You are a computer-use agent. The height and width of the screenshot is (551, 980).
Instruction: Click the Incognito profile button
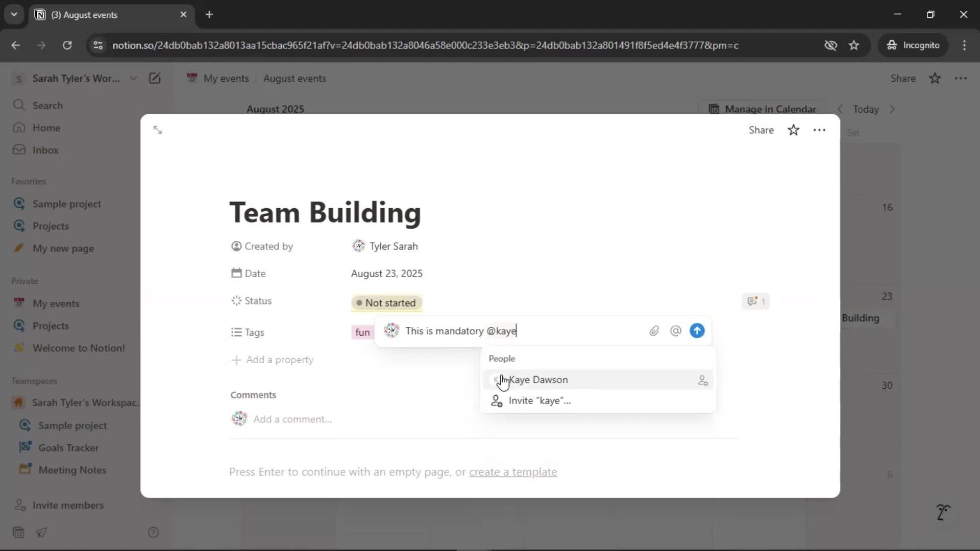pyautogui.click(x=913, y=45)
